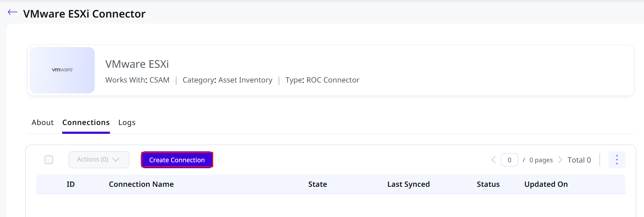This screenshot has width=644, height=217.
Task: Go to the previous page chevron
Action: (493, 160)
